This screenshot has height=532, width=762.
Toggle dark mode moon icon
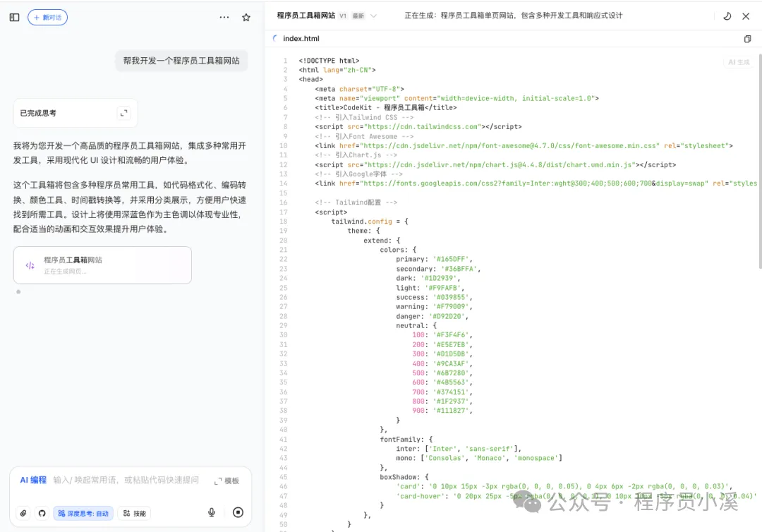pos(727,16)
